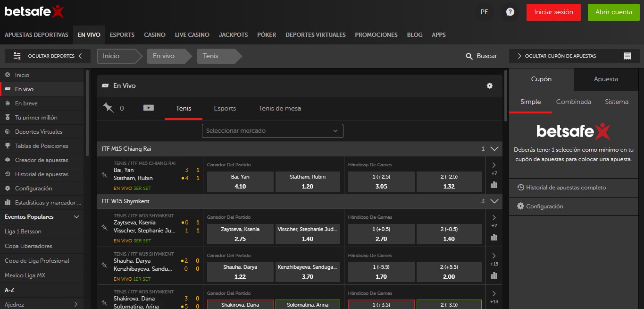The image size is (644, 309).
Task: Bet on Statham, Rubin at 1.20
Action: (307, 181)
